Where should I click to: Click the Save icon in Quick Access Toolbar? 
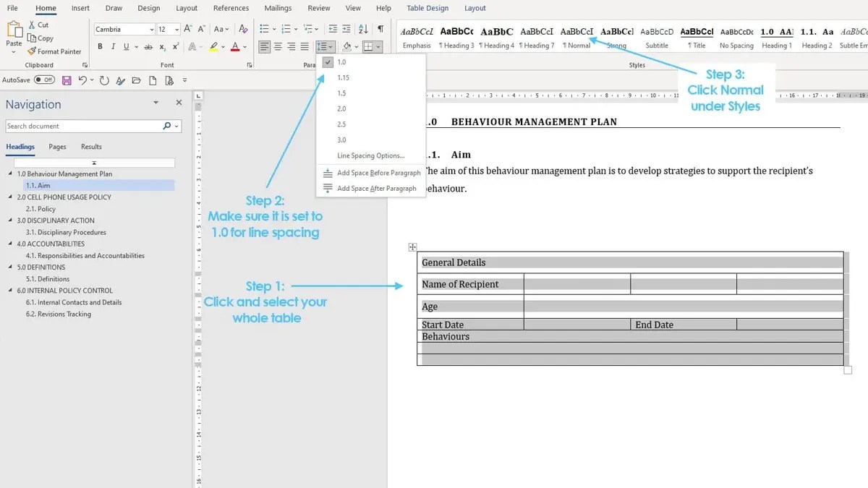(x=67, y=80)
